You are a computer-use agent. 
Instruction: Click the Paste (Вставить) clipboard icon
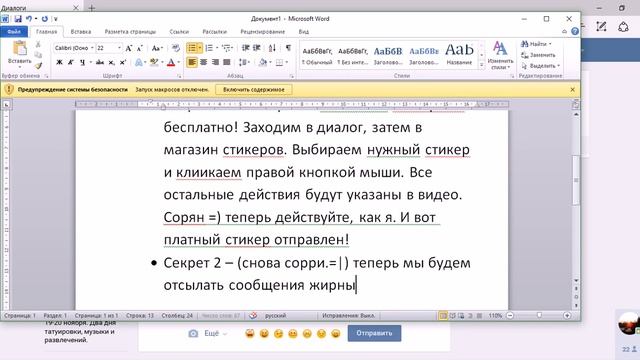(x=19, y=49)
